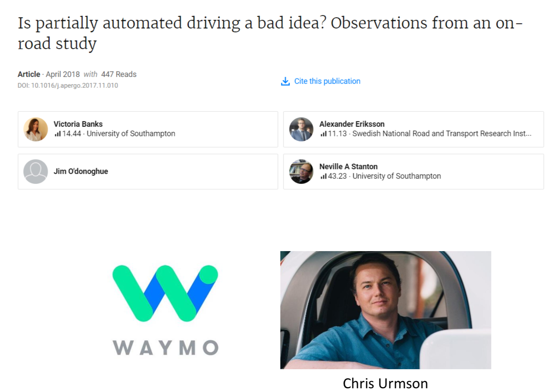Image resolution: width=555 pixels, height=392 pixels.
Task: Click the Waymo W logo graphic
Action: point(165,293)
